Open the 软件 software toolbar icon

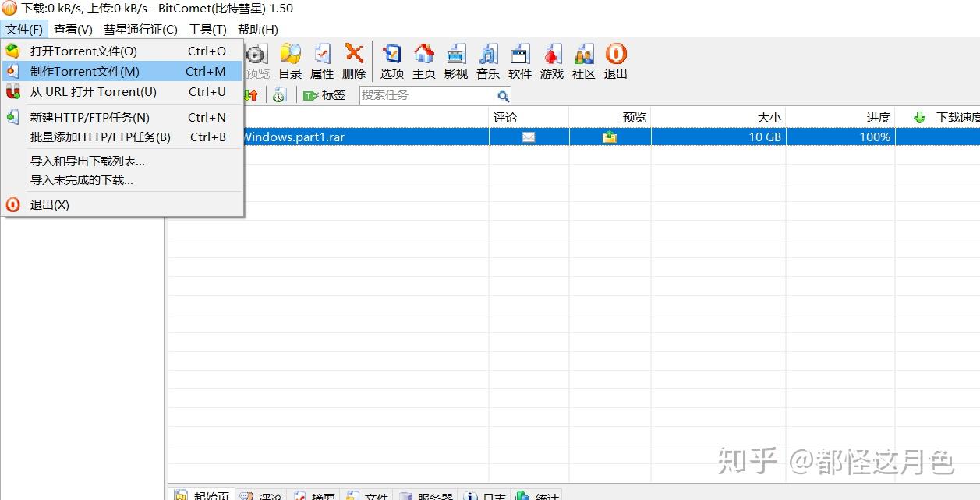coord(520,61)
